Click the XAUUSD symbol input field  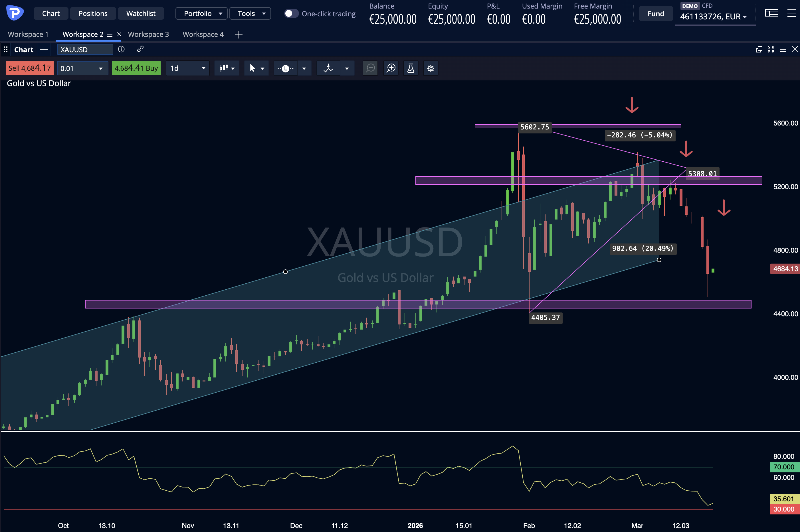[x=84, y=50]
